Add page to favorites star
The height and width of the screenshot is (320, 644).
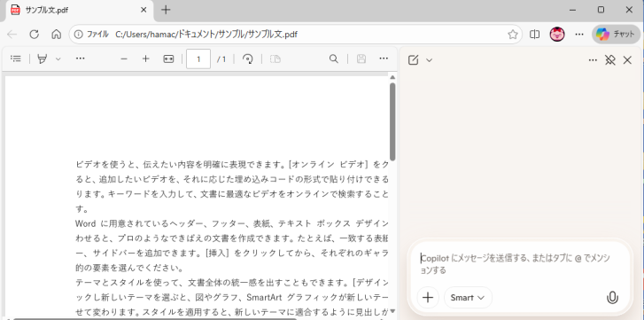[513, 35]
